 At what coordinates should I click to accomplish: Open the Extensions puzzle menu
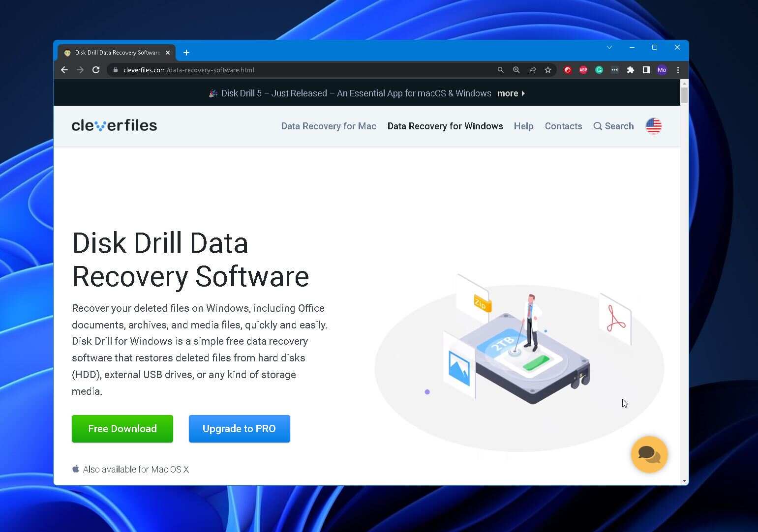point(631,70)
